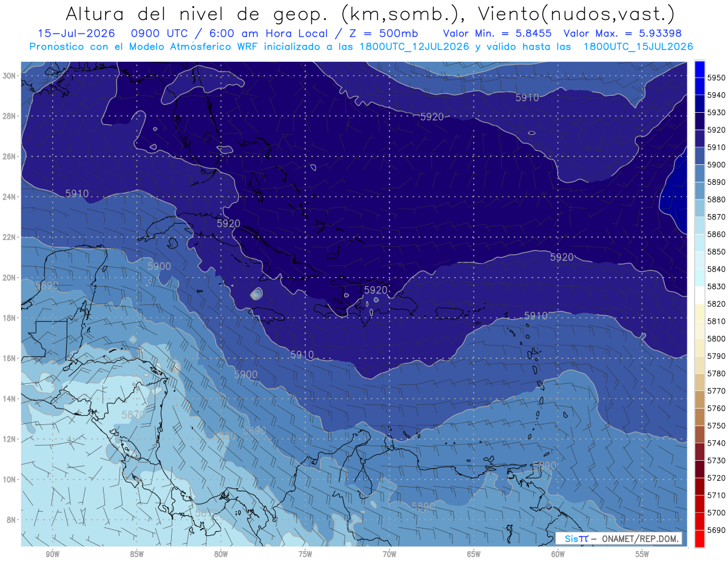Click the 5770 value on the color scale
The width and height of the screenshot is (728, 562).
point(716,390)
